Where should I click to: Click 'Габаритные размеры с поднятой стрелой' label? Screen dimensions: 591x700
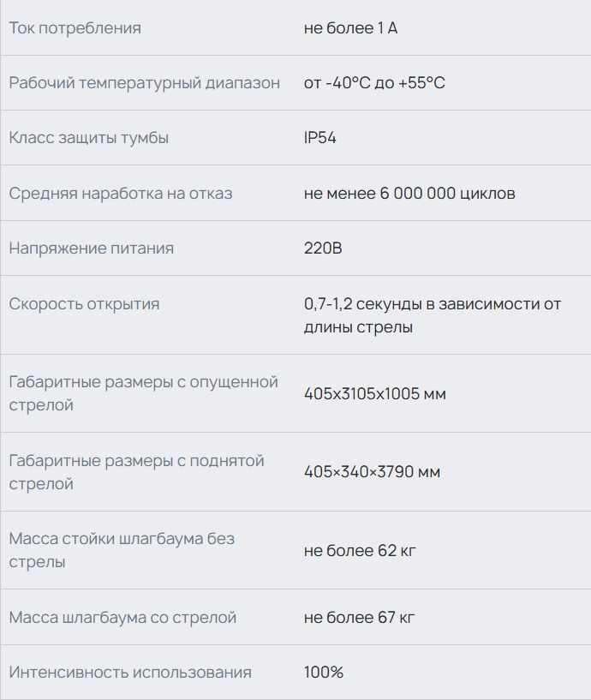point(136,472)
